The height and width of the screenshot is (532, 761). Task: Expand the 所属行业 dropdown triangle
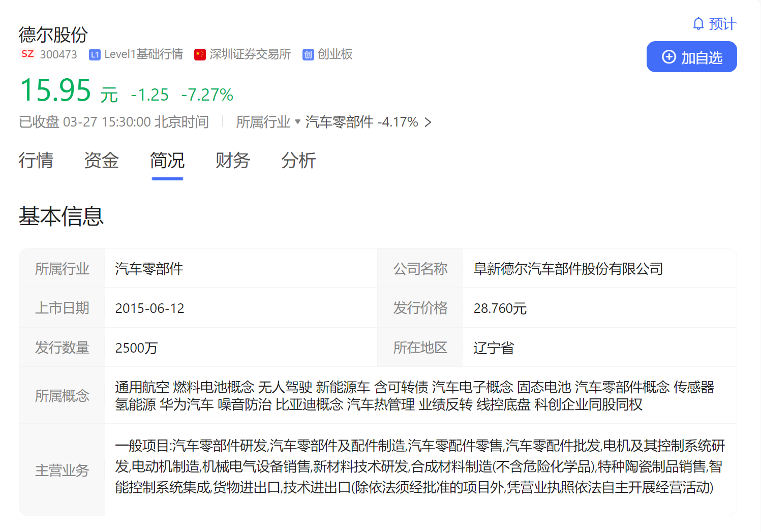pos(298,121)
